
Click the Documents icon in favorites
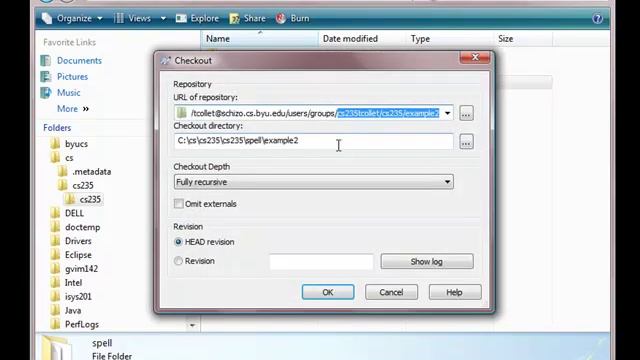[46, 60]
